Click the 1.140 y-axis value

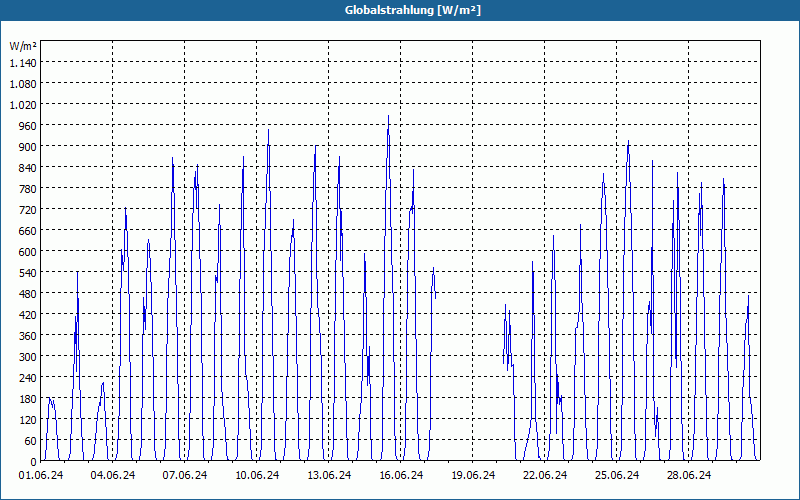(23, 62)
